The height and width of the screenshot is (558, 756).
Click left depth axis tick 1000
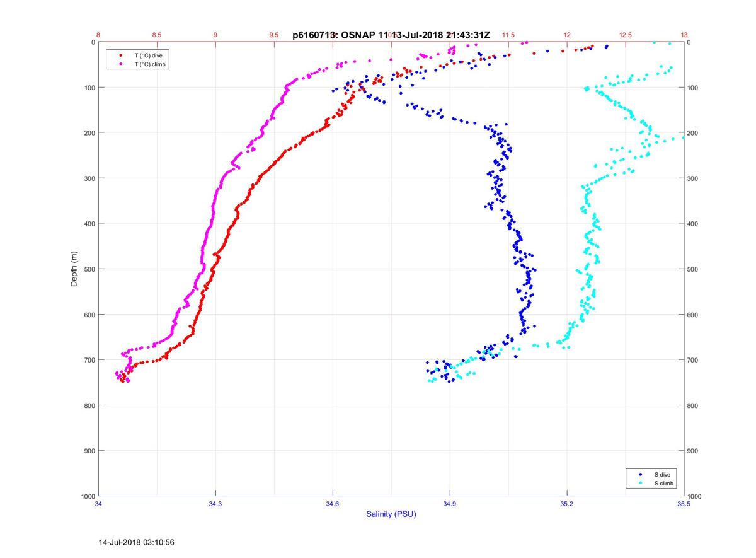[x=88, y=496]
